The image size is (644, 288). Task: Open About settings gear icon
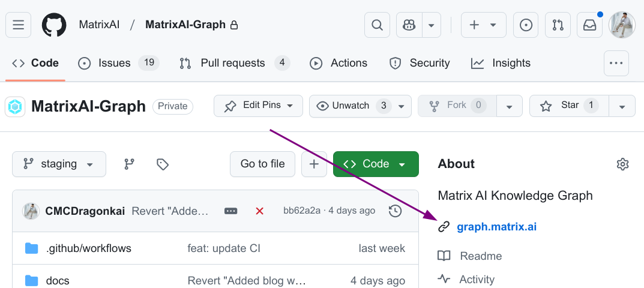[623, 164]
